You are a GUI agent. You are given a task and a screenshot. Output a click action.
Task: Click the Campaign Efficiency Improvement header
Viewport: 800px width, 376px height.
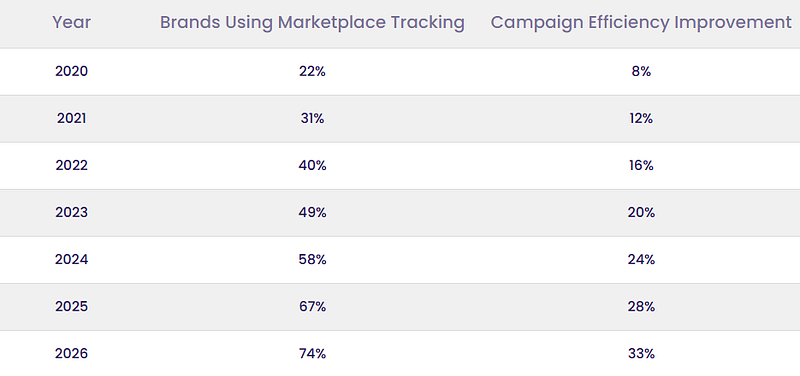point(641,22)
